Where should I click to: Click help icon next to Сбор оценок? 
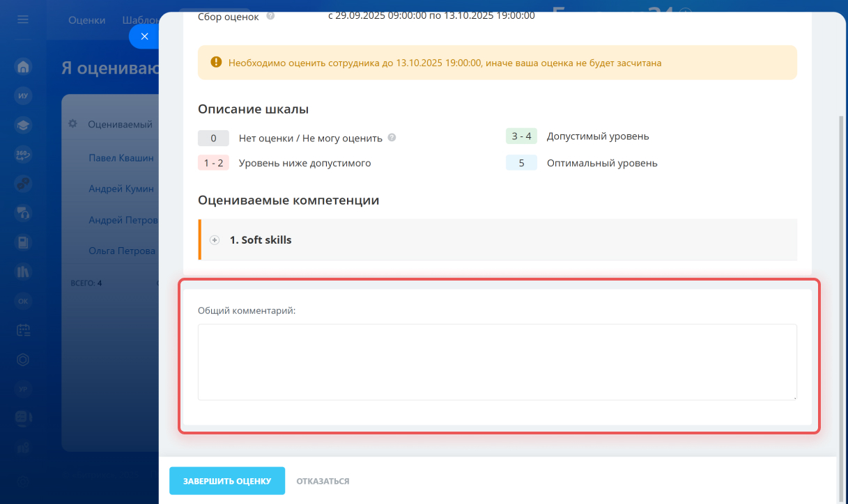click(270, 15)
